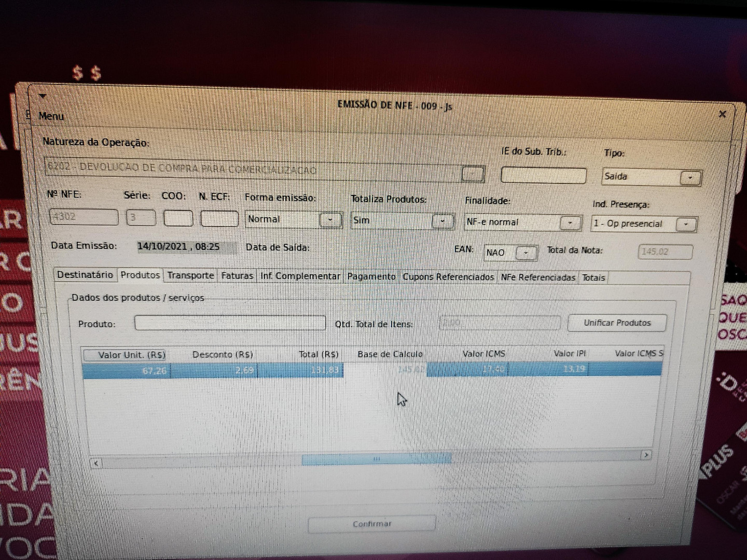Expand Forma emissão dropdown showing Normal
Image resolution: width=747 pixels, height=560 pixels.
pyautogui.click(x=330, y=220)
